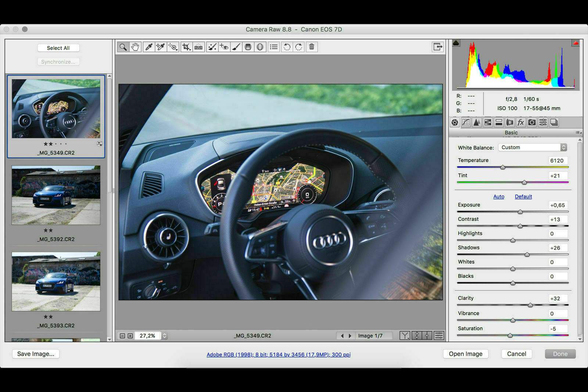This screenshot has height=392, width=588.
Task: Zoom in with the plus button
Action: pyautogui.click(x=130, y=336)
